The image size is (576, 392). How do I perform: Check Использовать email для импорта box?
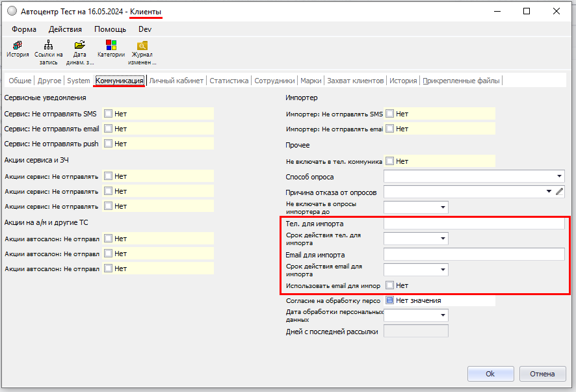coord(390,285)
